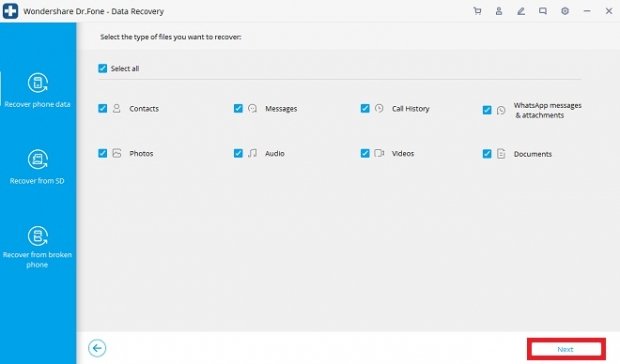620x364 pixels.
Task: Uncheck the Videos checkbox
Action: click(x=365, y=153)
